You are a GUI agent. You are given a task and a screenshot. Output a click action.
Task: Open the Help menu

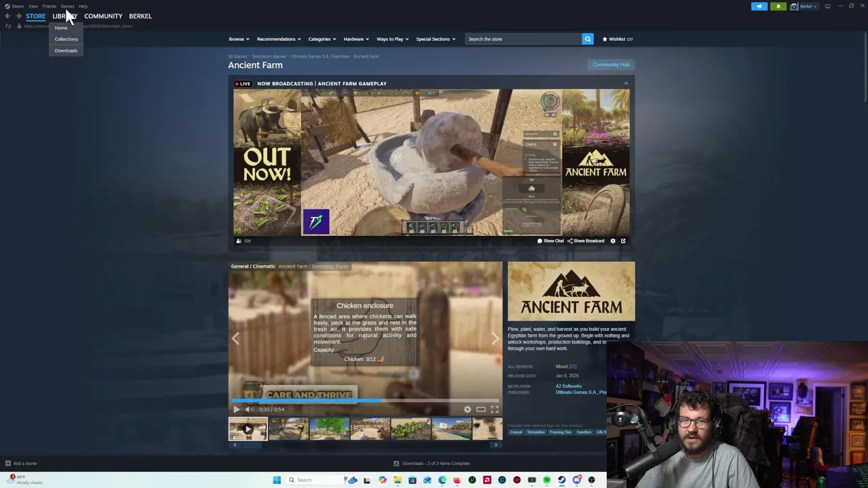tap(83, 6)
